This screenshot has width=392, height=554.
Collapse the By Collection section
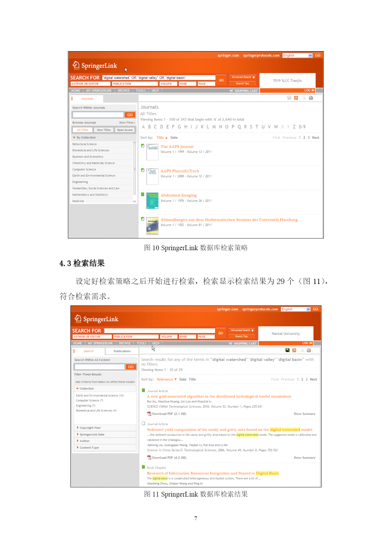[x=74, y=138]
